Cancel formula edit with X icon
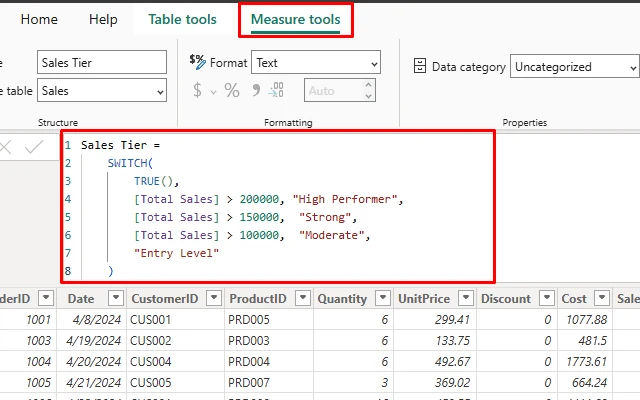The height and width of the screenshot is (400, 640). click(x=5, y=147)
